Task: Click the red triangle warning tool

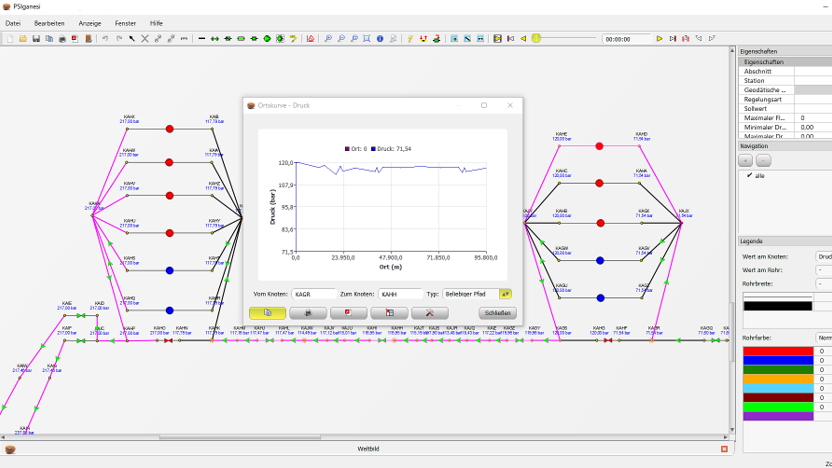Action: click(310, 39)
